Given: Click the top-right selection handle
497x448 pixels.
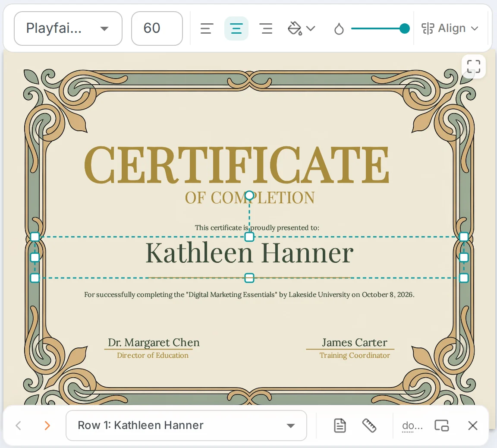Looking at the screenshot, I should click(x=464, y=237).
